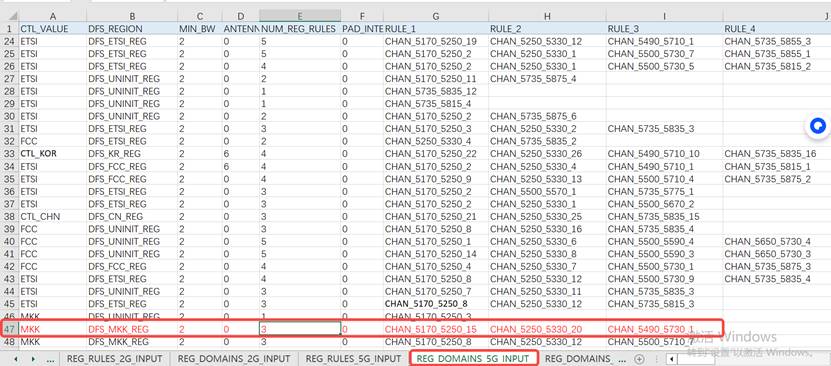Click cell CHAN_5170_5250_22
Viewport: 831px width, 366px height.
(436, 154)
